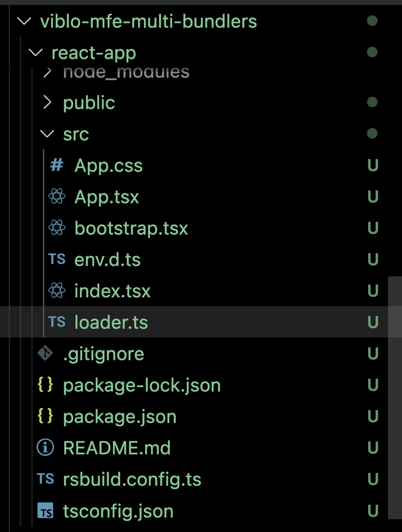Click the git icon beside .gitignore
Viewport: 402px width, 532px height.
point(46,354)
